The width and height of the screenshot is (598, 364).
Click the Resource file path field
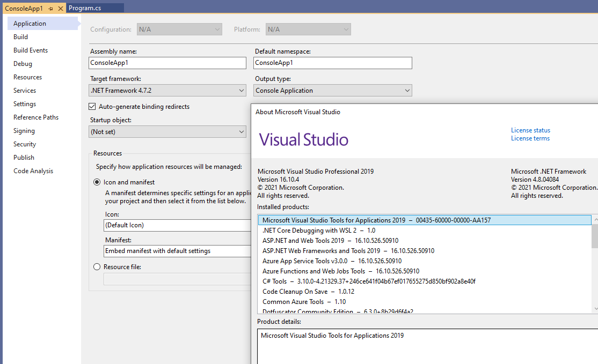click(x=177, y=279)
